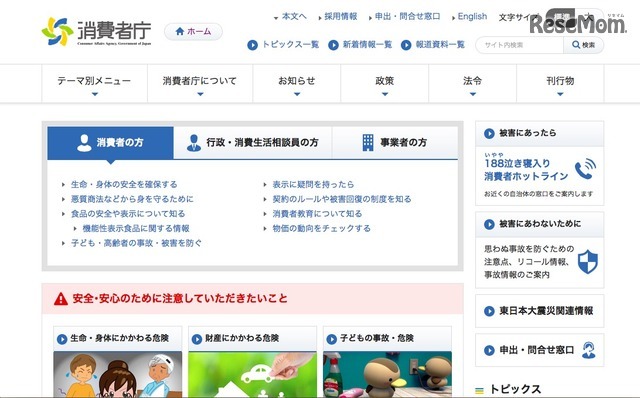Screen dimensions: 640x398
Task: Click the home icon in ホーム button
Action: (x=180, y=31)
